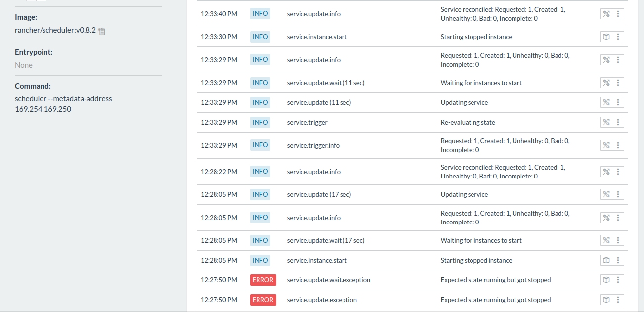Open actions menu for service.update.wait (17 sec)
The height and width of the screenshot is (312, 644).
618,240
